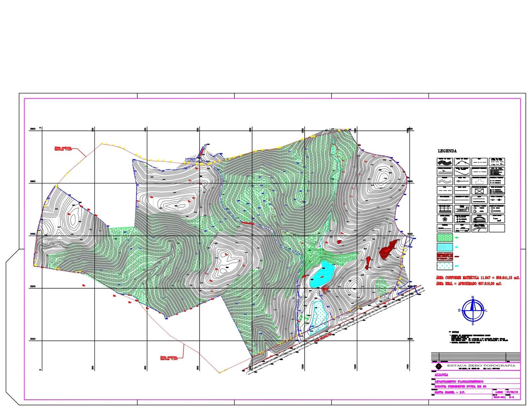Click the ALIANZA client name in title block

click(441, 375)
